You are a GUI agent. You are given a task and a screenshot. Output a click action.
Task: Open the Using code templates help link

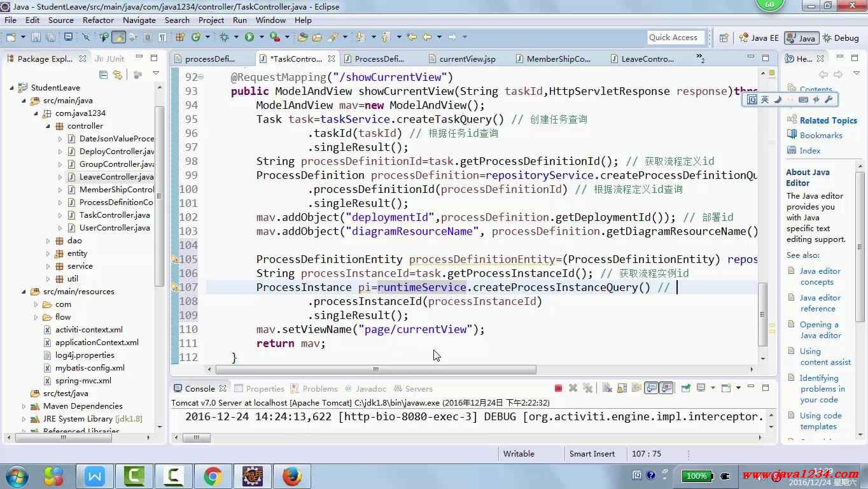coord(821,421)
